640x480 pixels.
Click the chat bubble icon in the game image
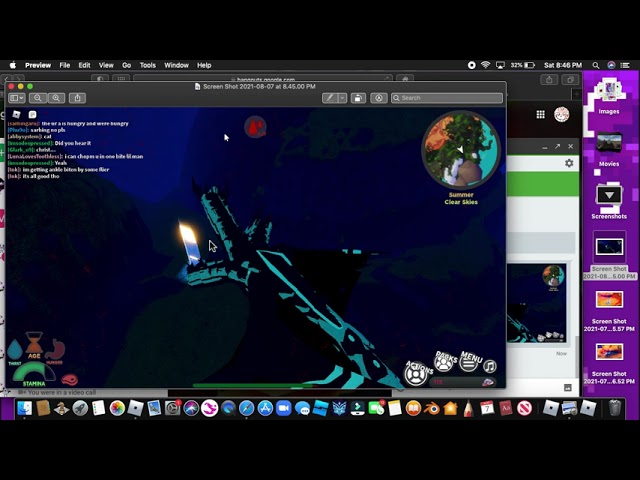33,115
